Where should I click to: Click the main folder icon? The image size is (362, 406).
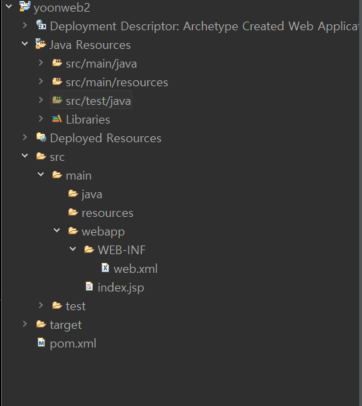pyautogui.click(x=57, y=175)
